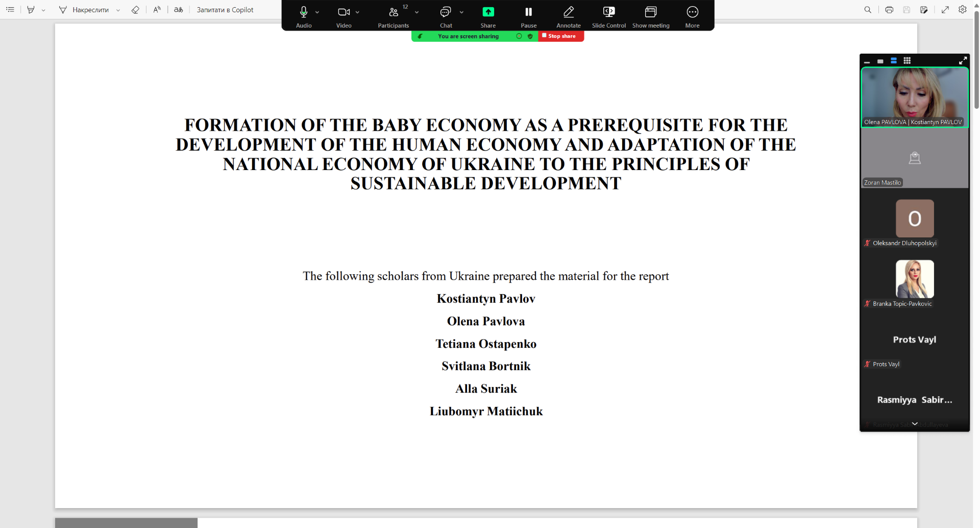Switch video panel to grid view
The height and width of the screenshot is (528, 980).
(907, 61)
